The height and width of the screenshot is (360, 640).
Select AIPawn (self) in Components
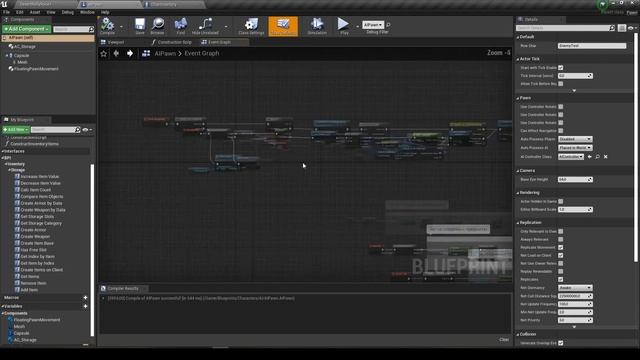click(48, 38)
